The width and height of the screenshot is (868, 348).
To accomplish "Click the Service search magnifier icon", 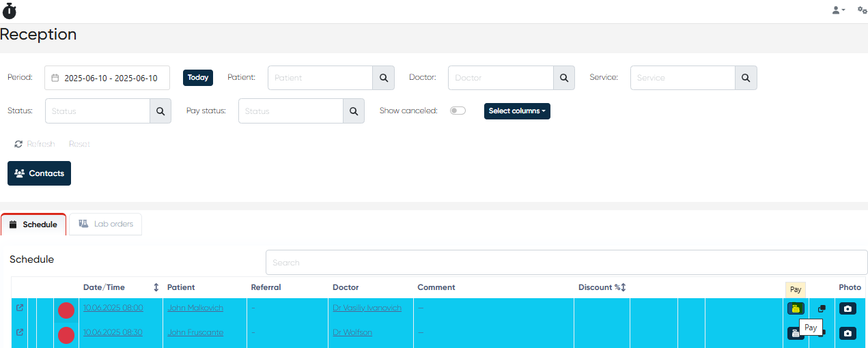I will click(x=746, y=78).
